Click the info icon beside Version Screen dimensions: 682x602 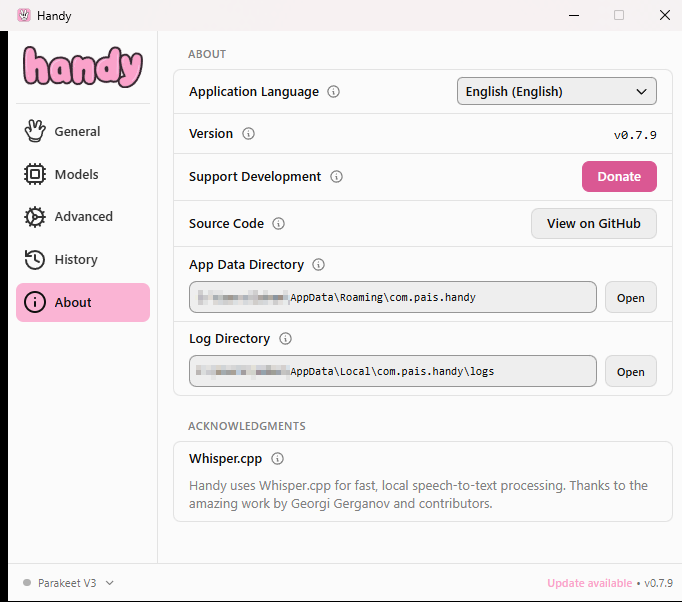(249, 134)
